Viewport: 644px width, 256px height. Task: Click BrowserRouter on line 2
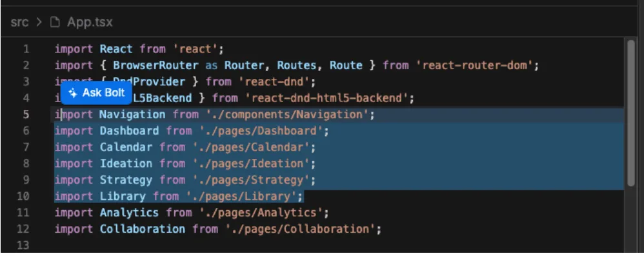[x=156, y=65]
